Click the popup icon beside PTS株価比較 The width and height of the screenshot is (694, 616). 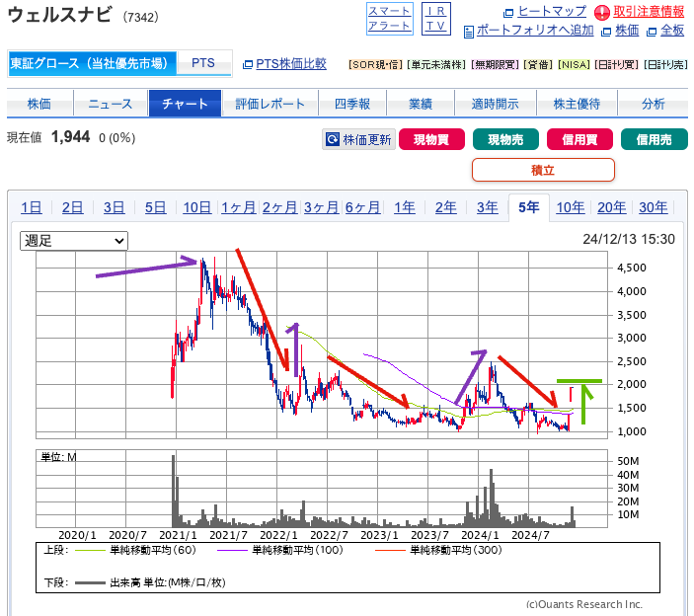click(x=248, y=64)
